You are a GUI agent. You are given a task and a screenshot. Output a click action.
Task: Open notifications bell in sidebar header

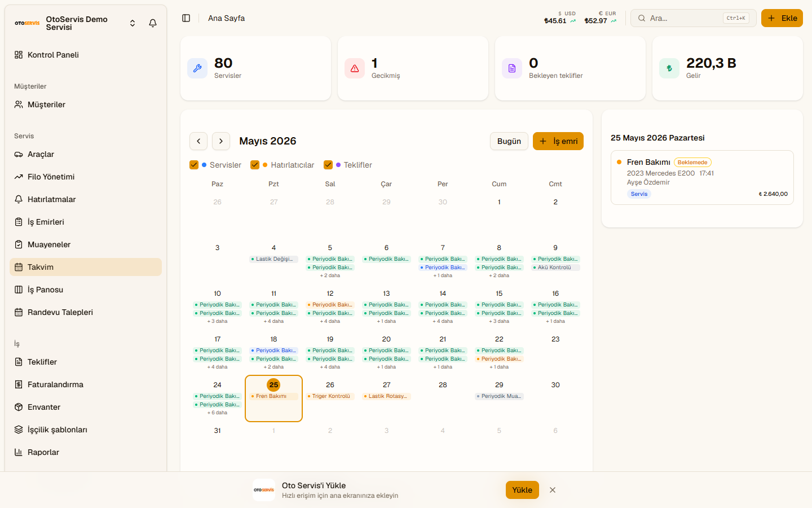pyautogui.click(x=153, y=23)
